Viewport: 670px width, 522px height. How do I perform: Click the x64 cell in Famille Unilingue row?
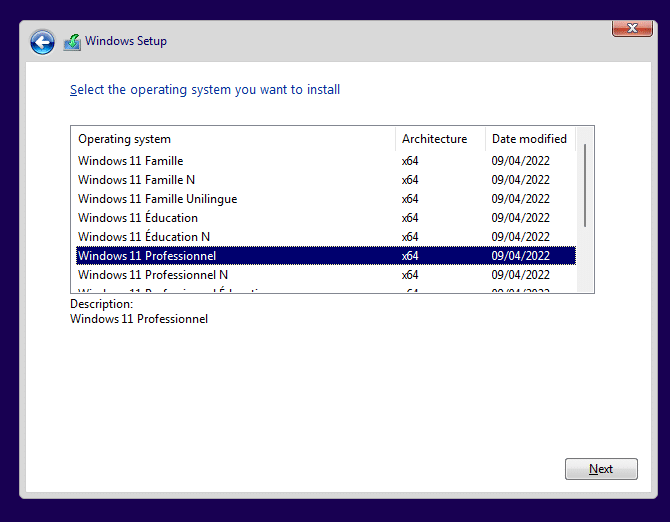410,199
